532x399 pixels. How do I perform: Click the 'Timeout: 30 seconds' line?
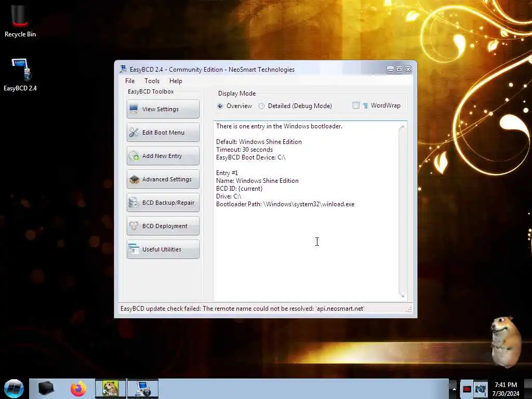click(244, 150)
